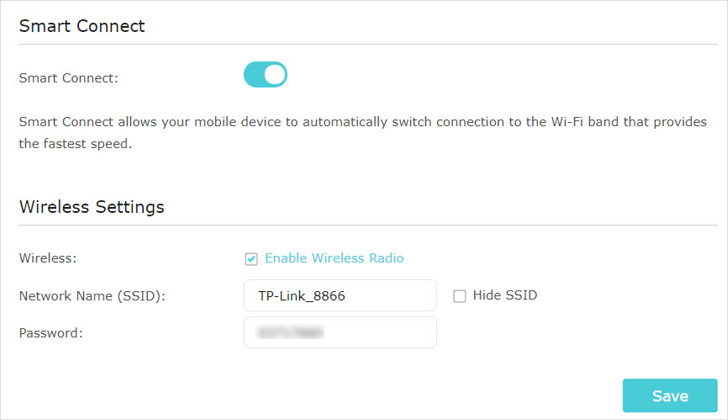Click into the Network Name (SSID) field
The image size is (728, 420).
340,295
